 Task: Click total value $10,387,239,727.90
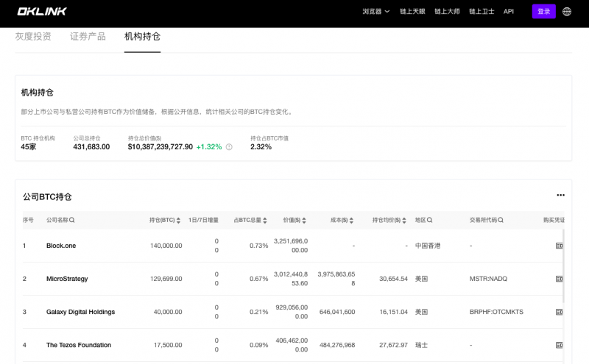pyautogui.click(x=160, y=147)
